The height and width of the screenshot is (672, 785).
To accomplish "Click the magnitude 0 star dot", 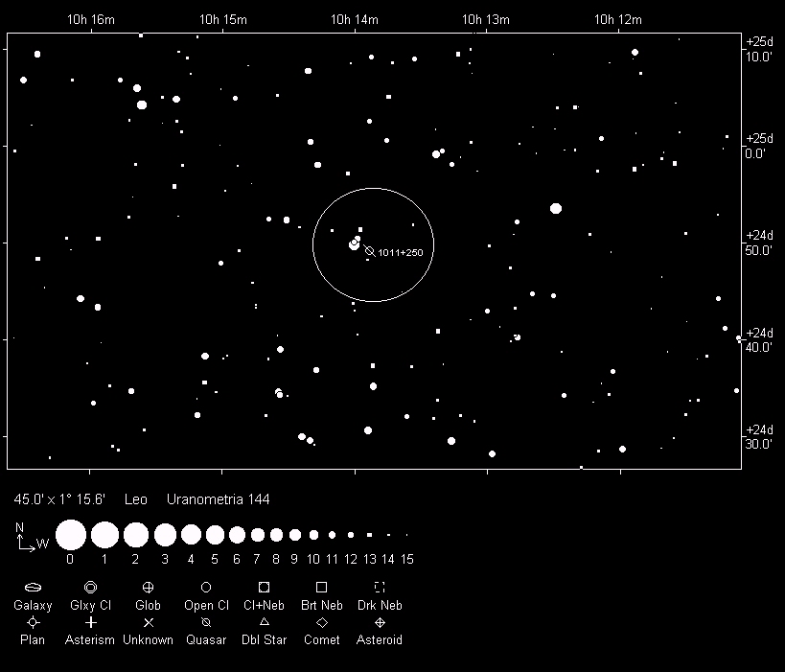I will point(71,535).
